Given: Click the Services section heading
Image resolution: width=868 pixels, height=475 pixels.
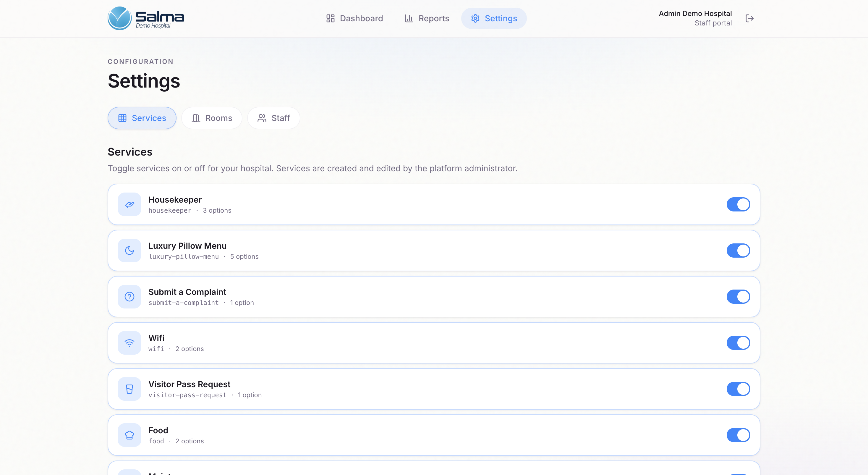Looking at the screenshot, I should 130,152.
